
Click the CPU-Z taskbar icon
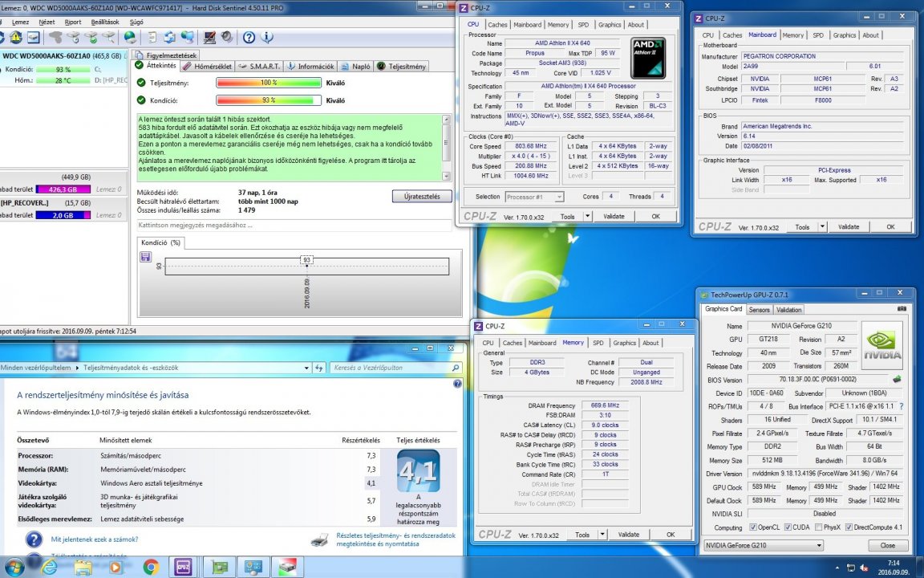coord(183,567)
